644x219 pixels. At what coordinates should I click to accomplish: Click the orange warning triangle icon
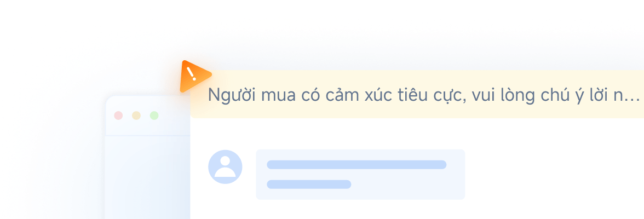pos(194,77)
